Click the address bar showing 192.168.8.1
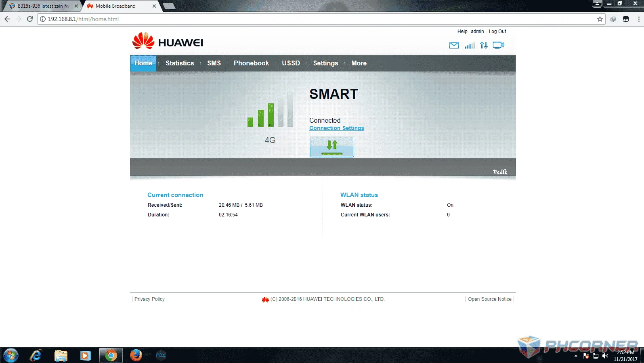 pos(321,19)
